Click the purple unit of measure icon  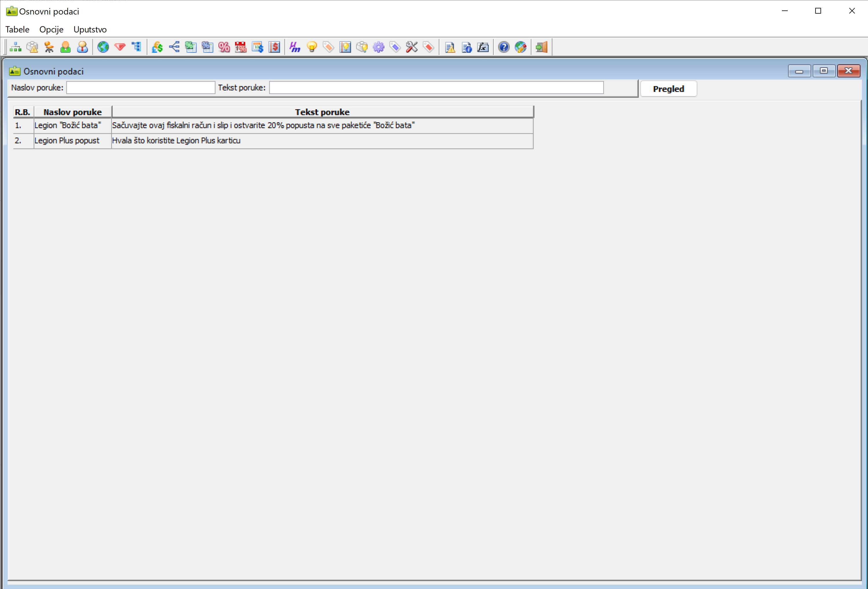[x=295, y=47]
